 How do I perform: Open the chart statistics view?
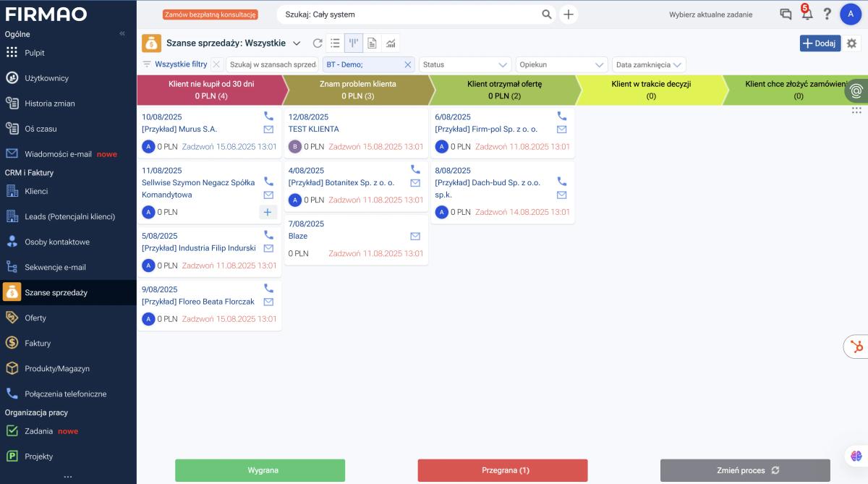[391, 43]
